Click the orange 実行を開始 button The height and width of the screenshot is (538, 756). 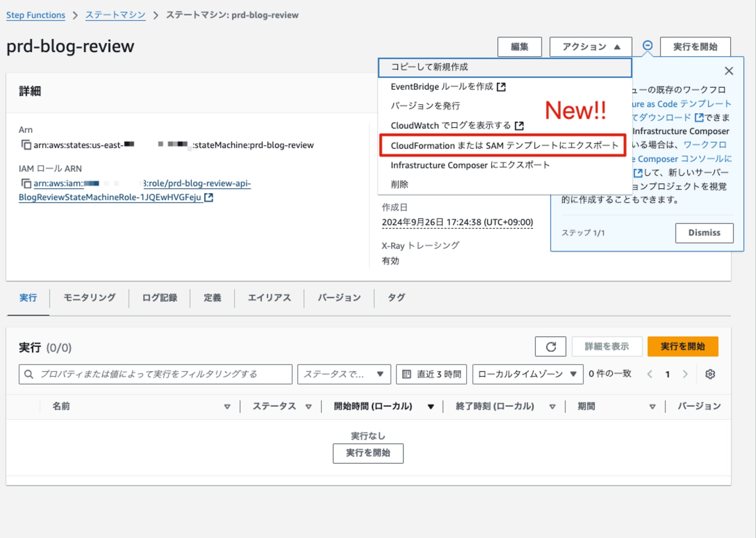click(x=683, y=346)
